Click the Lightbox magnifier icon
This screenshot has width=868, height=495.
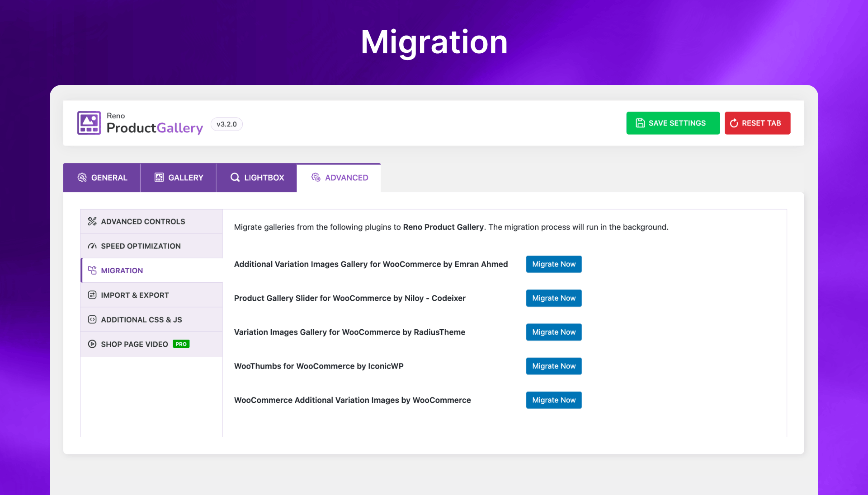[x=235, y=177]
